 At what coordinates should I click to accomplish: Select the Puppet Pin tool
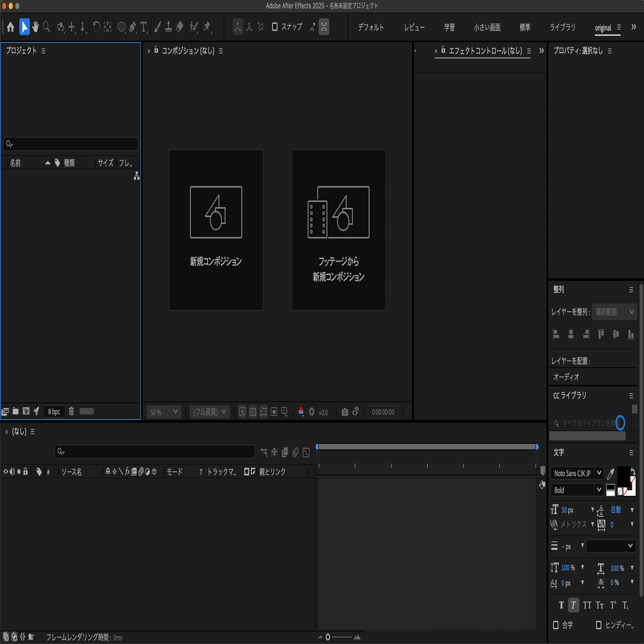(208, 27)
